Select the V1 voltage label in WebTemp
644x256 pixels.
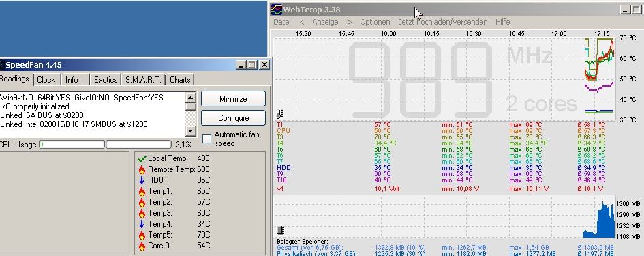(x=279, y=189)
